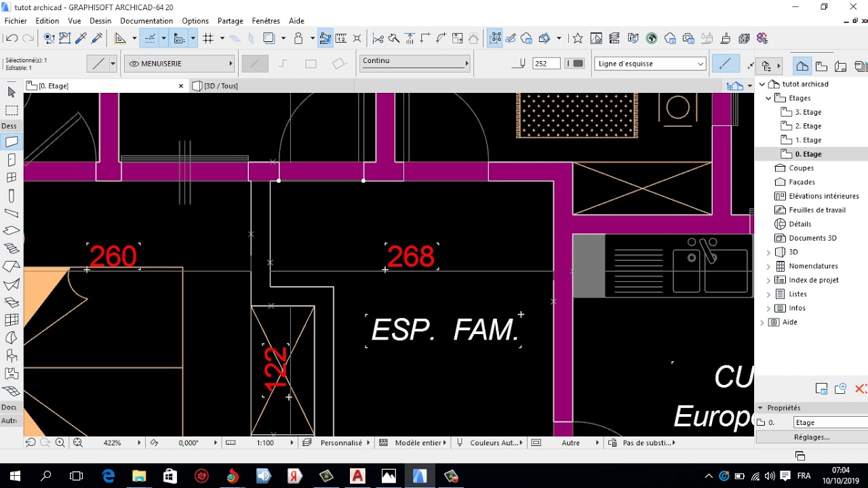Screen dimensions: 868x488
Task: Select the 0. Etage view tab
Action: [x=104, y=86]
